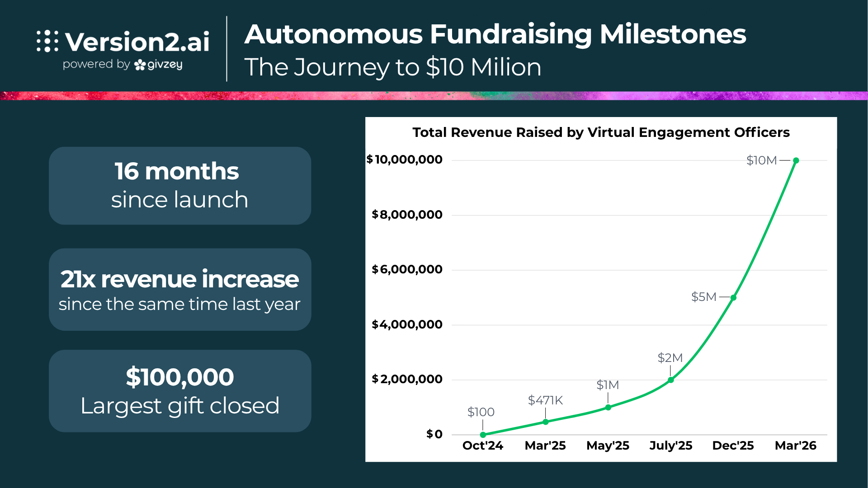Click the givzey flower logo icon
Viewport: 868px width, 488px height.
click(x=140, y=65)
